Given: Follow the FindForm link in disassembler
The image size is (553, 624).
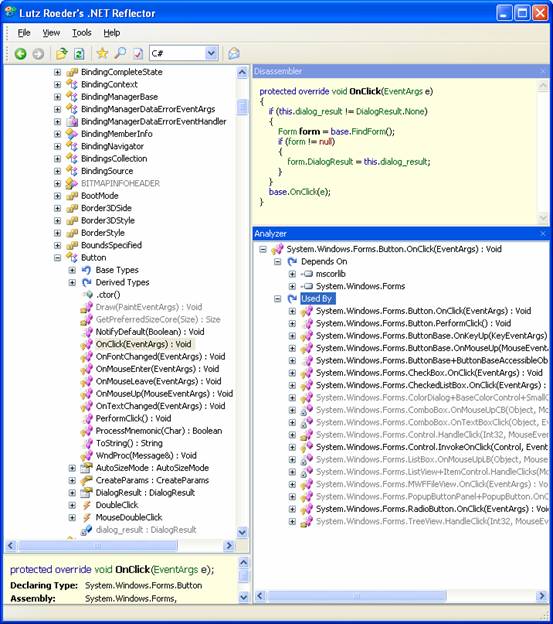Looking at the screenshot, I should pos(369,131).
